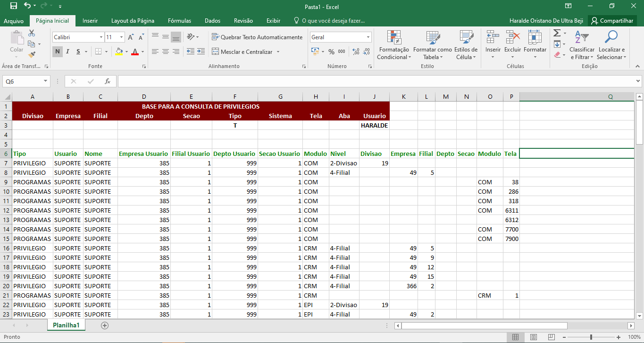Viewport: 644px width, 343px height.
Task: Align text to the right
Action: click(176, 51)
